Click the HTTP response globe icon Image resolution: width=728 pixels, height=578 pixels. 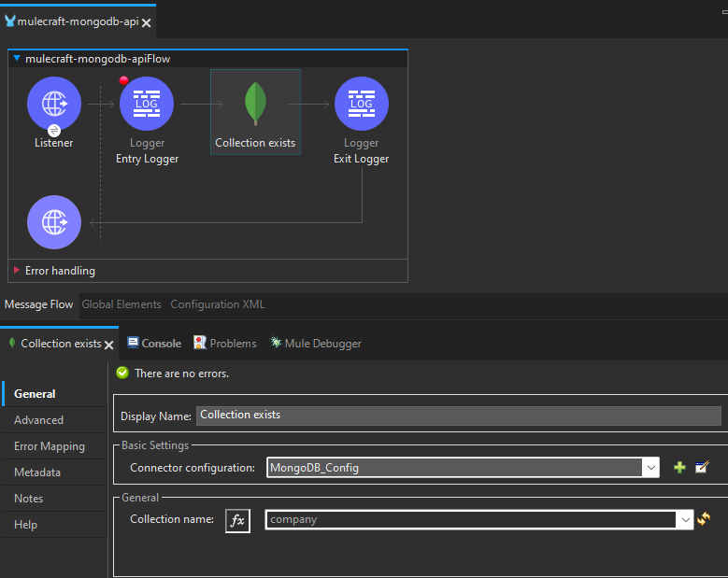(54, 222)
